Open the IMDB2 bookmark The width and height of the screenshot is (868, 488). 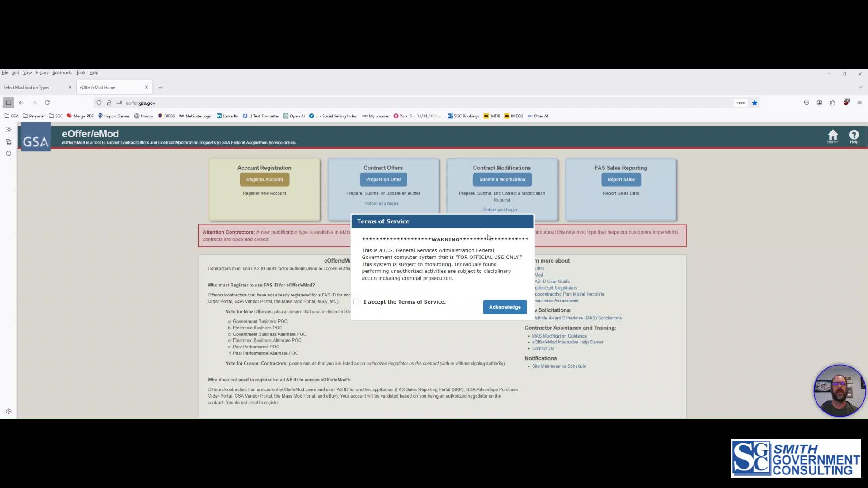pyautogui.click(x=514, y=116)
